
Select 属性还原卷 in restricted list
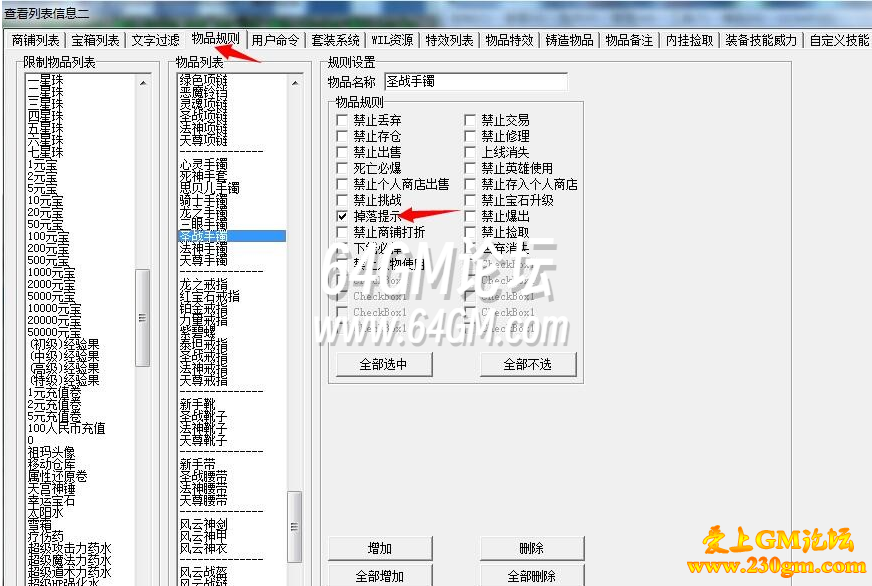click(57, 476)
